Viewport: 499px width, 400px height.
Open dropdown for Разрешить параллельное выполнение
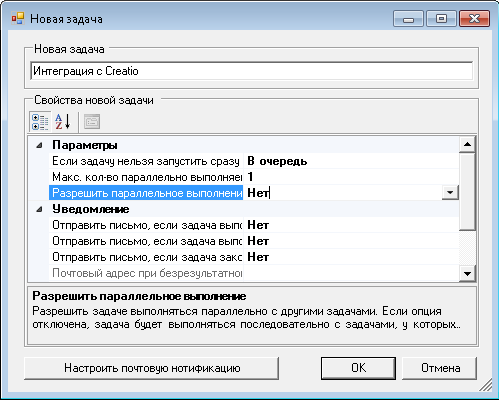(x=450, y=193)
